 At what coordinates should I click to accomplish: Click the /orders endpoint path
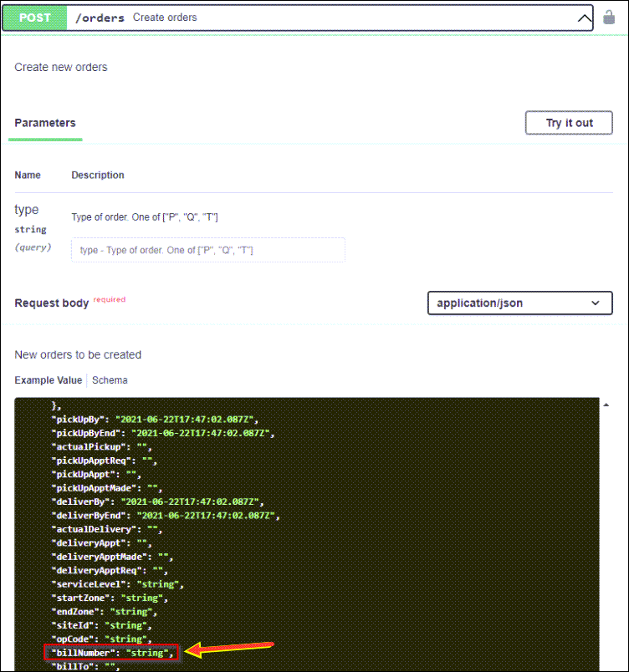pyautogui.click(x=100, y=18)
